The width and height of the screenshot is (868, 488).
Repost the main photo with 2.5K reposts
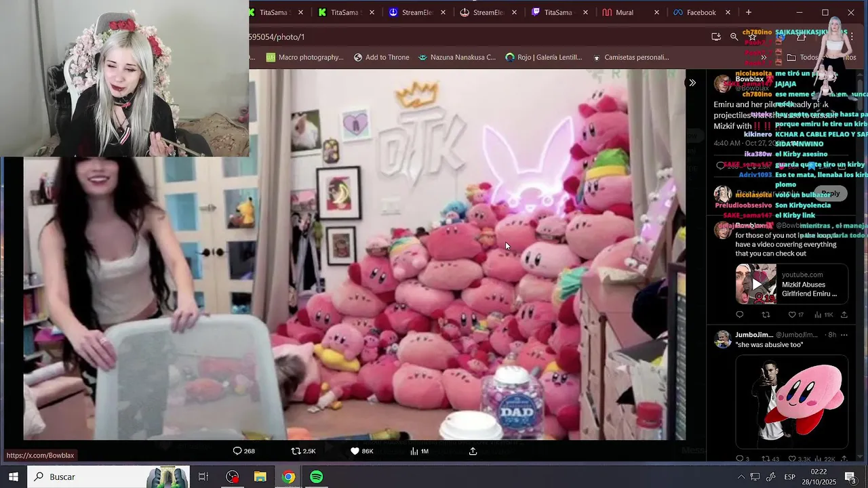pos(303,451)
